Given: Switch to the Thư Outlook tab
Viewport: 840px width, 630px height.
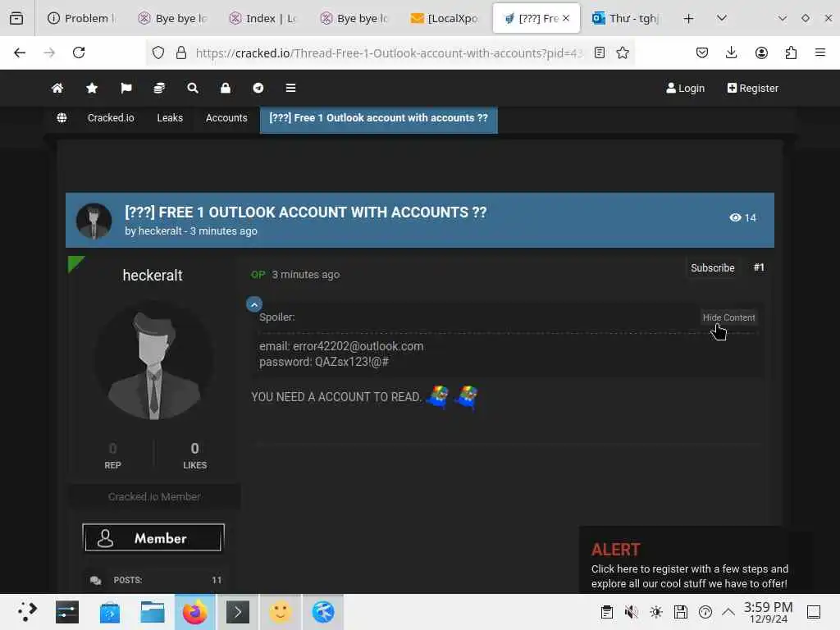Looking at the screenshot, I should [x=626, y=18].
